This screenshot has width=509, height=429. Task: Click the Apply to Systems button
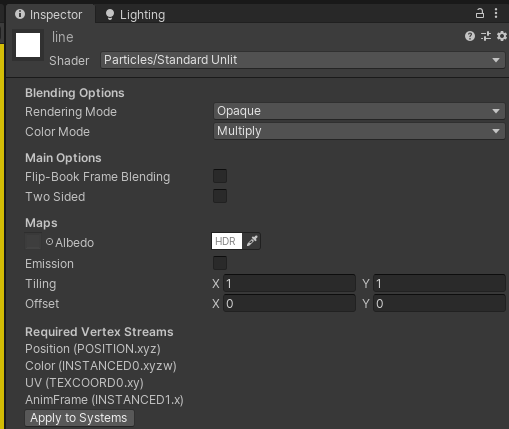tap(79, 418)
